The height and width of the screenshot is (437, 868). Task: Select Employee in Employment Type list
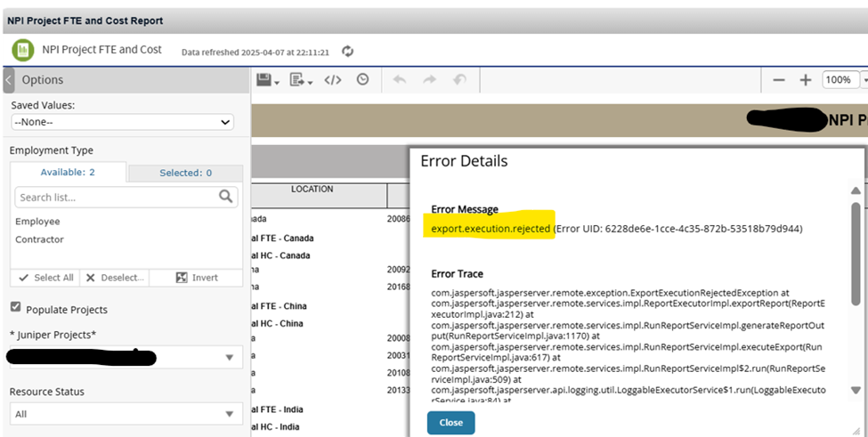pyautogui.click(x=37, y=222)
